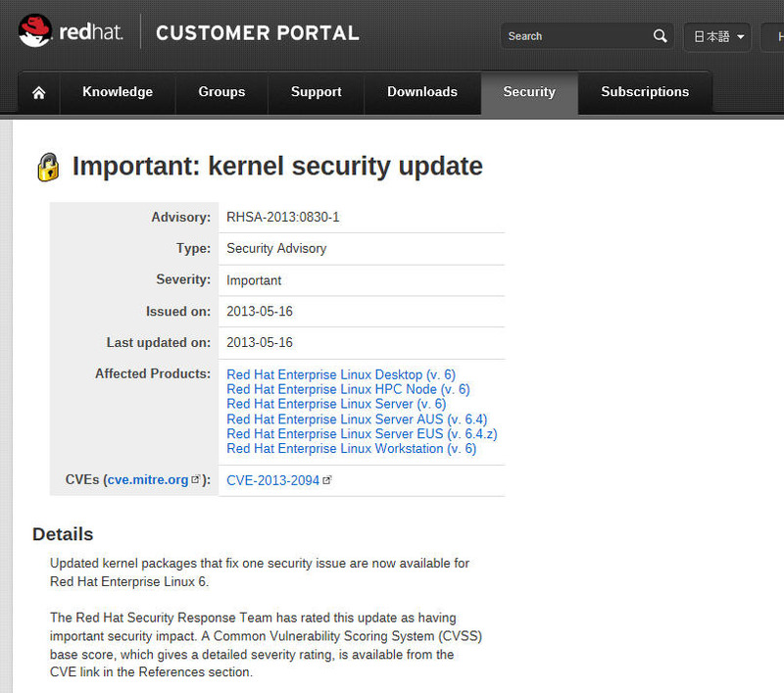Open the 日本語 language dropdown
The image size is (784, 693).
tap(718, 37)
